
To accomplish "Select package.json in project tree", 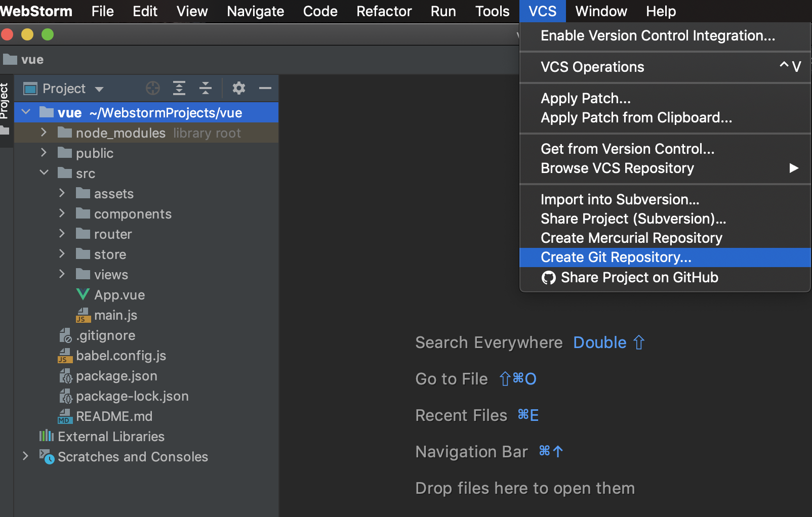I will [117, 376].
